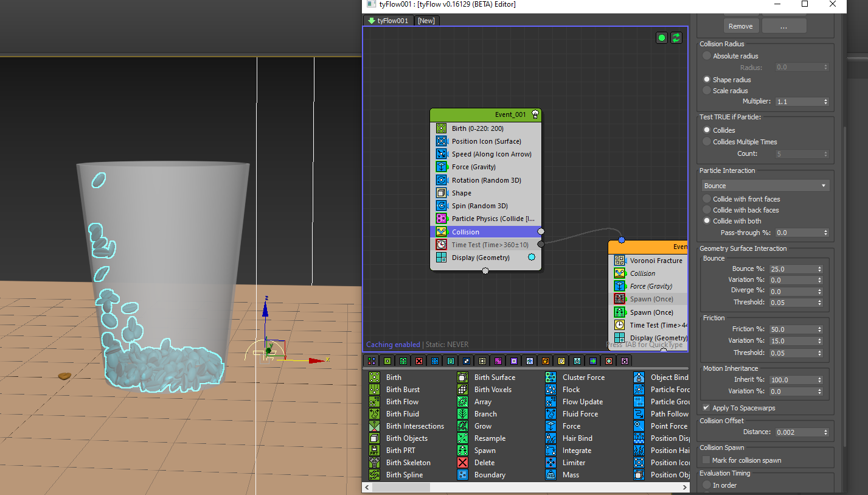Choose the Branch operator icon
868x495 pixels.
click(x=463, y=414)
